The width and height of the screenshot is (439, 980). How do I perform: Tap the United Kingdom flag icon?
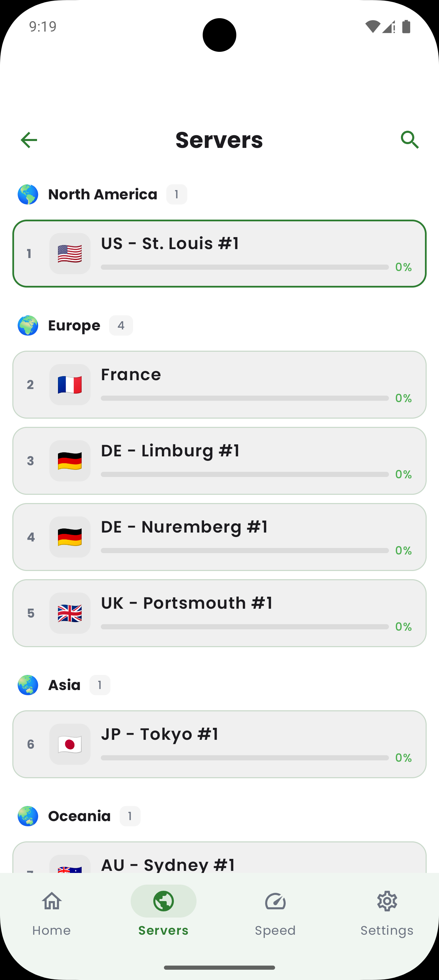(x=70, y=613)
